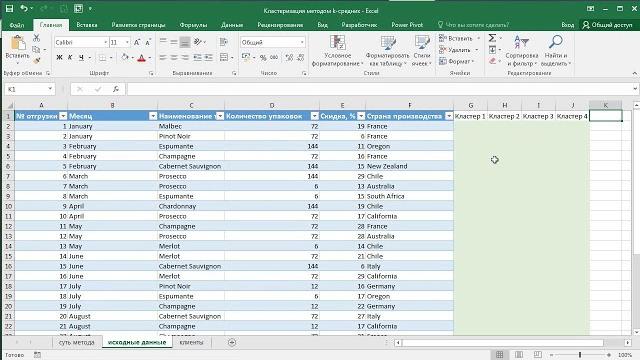Expand the number format Общий dropdown
The image size is (640, 360).
302,42
